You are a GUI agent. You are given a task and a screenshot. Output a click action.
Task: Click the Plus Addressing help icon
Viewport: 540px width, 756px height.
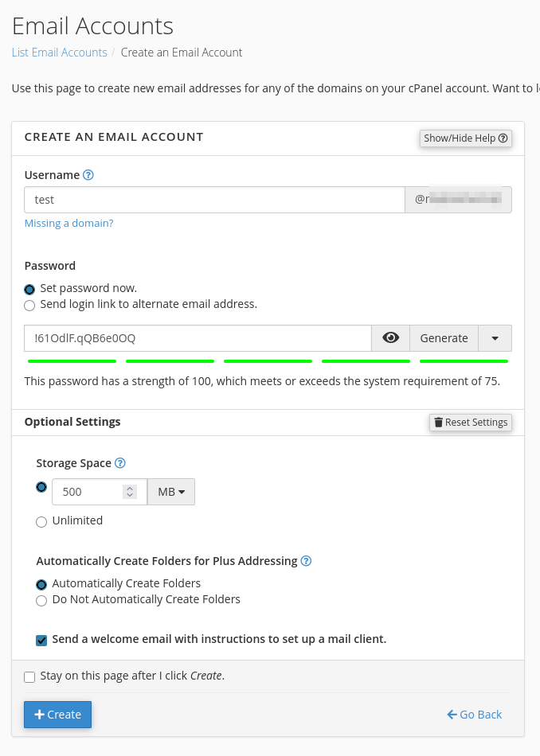(306, 561)
